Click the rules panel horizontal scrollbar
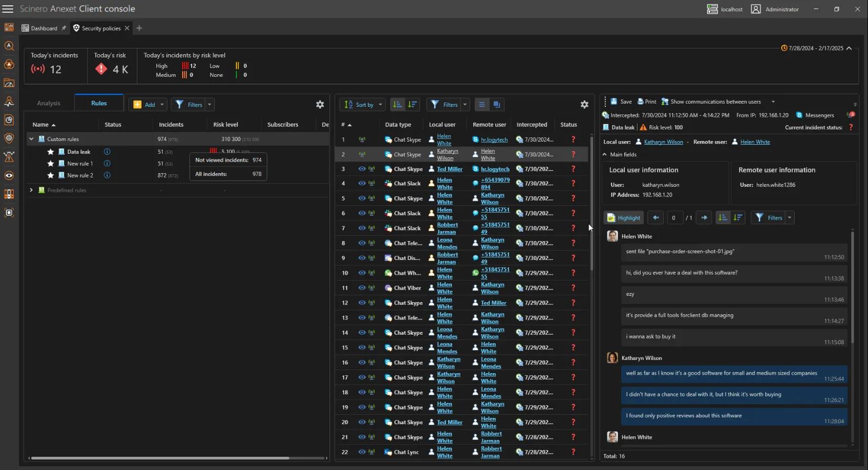Screen dimensions: 868x470 [x=159, y=458]
